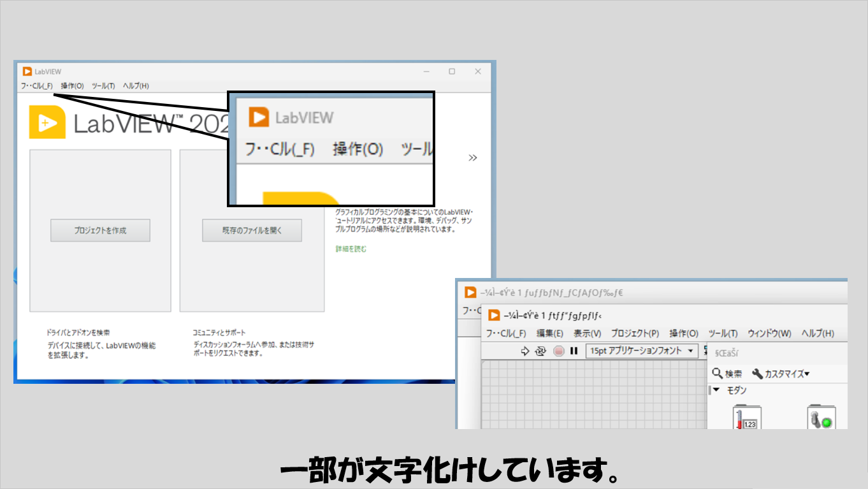Click the プロジェクトを作成 button
The image size is (868, 489).
(x=100, y=231)
